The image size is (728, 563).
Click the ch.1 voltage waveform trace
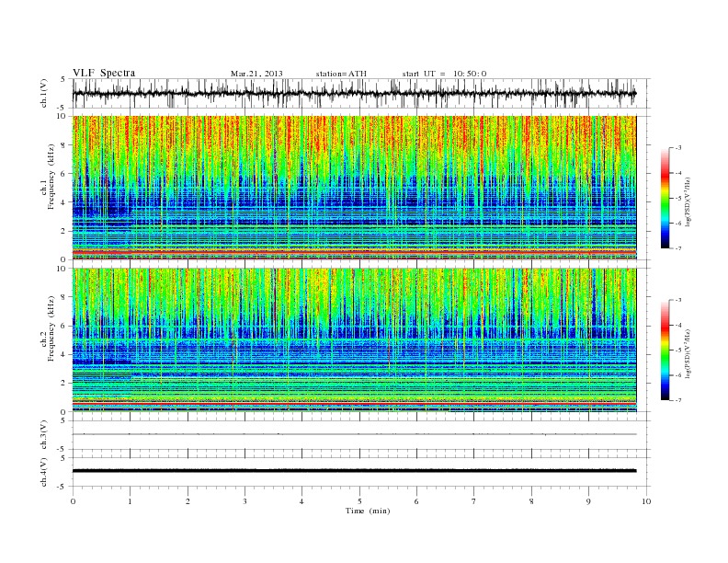point(354,93)
